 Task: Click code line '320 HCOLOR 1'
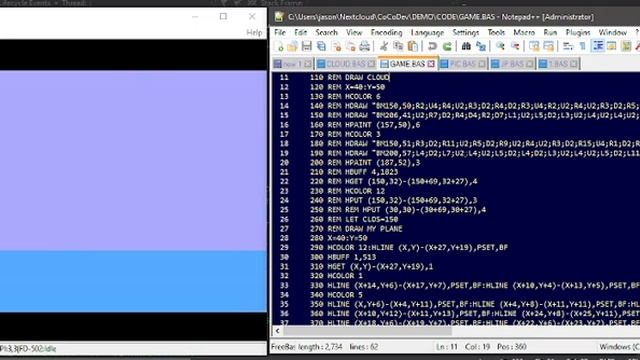click(x=336, y=276)
